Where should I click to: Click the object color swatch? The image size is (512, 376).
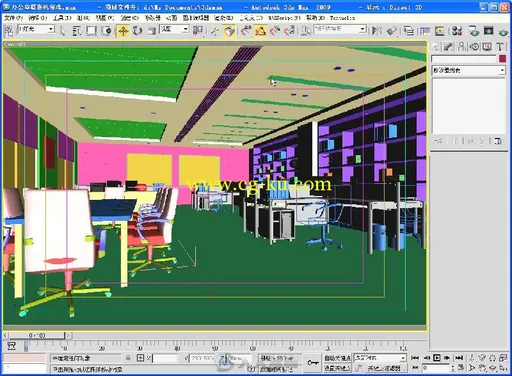pyautogui.click(x=502, y=59)
